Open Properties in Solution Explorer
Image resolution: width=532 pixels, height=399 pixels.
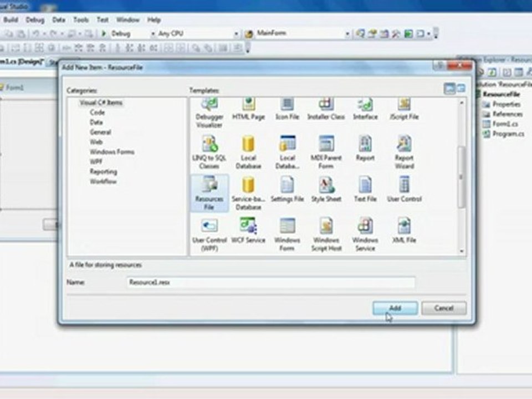pos(506,104)
